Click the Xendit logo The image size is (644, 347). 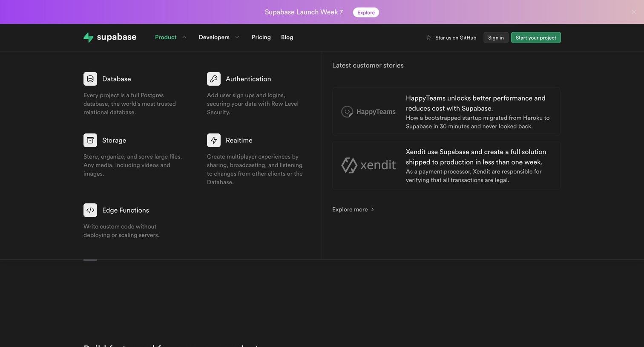[x=368, y=165]
